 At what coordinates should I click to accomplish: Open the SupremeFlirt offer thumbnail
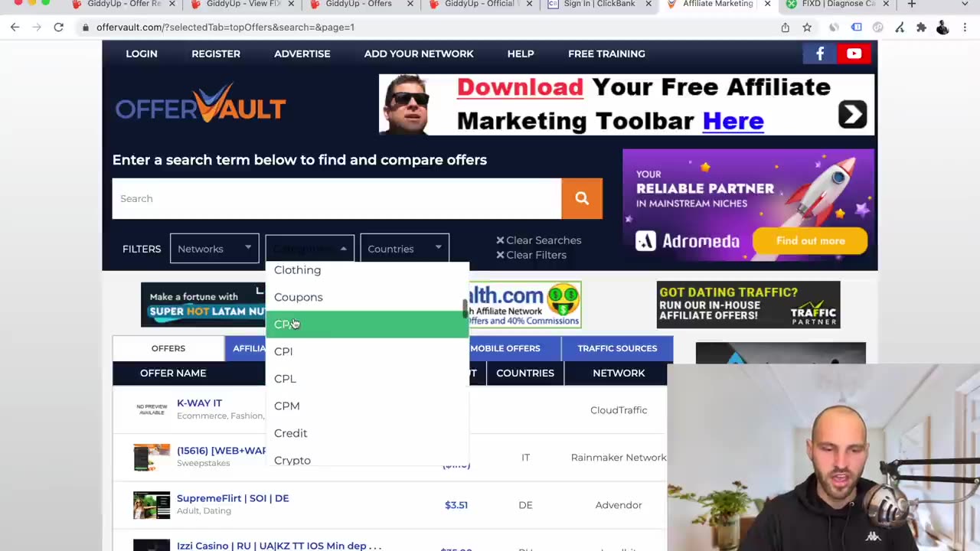[152, 505]
